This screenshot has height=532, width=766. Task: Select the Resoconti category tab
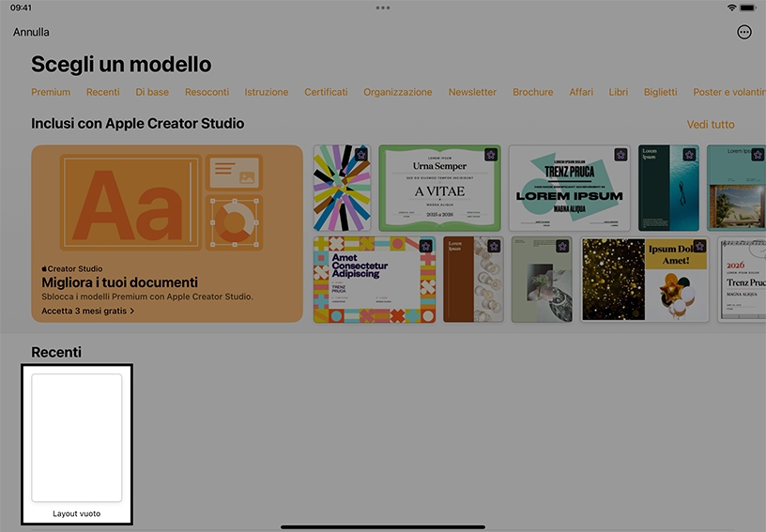(207, 92)
